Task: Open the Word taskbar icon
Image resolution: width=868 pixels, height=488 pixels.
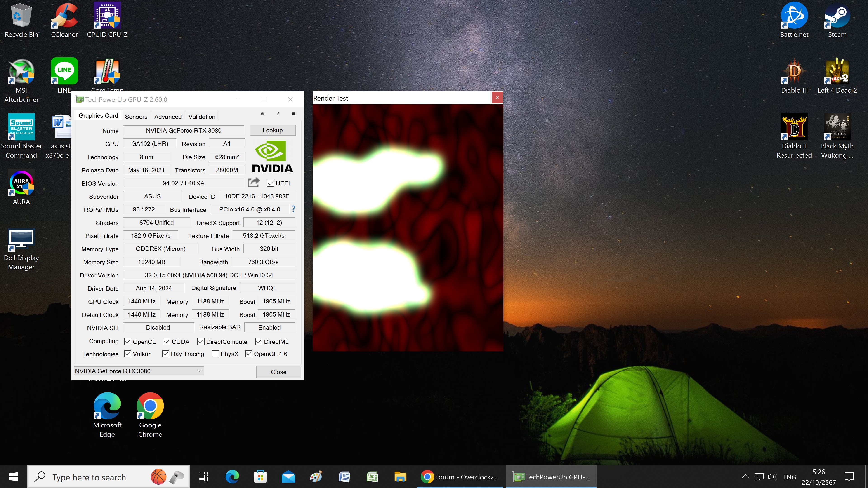Action: pos(344,477)
